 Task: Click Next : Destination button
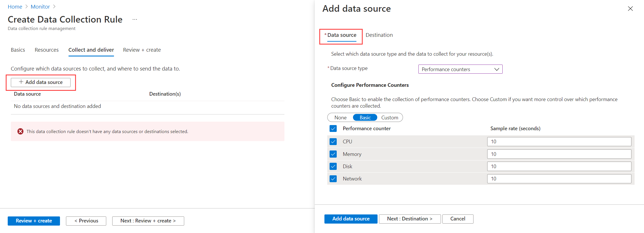coord(410,219)
